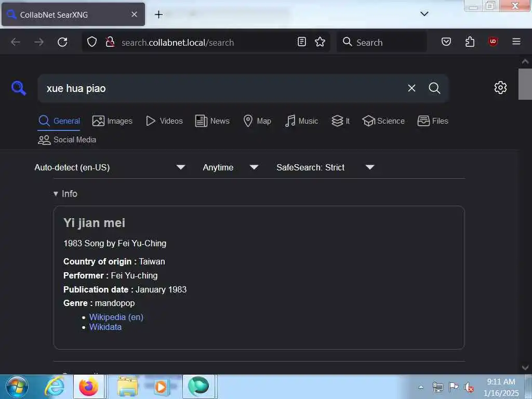
Task: Switch to Social Media category
Action: [67, 140]
